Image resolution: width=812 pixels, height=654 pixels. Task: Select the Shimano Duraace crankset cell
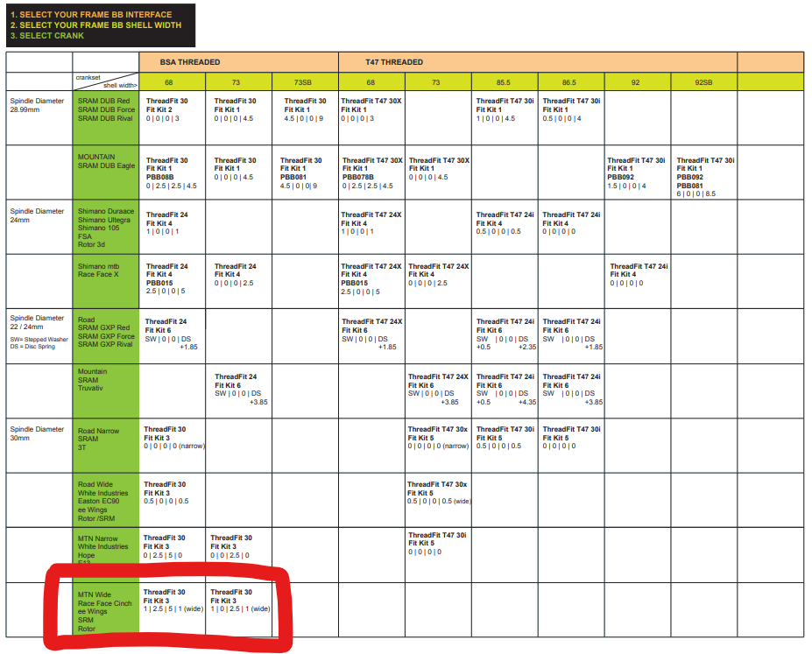(106, 227)
